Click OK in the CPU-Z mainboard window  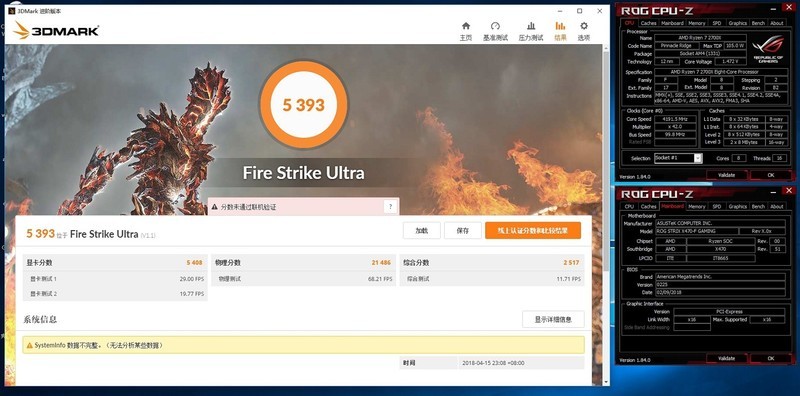click(770, 358)
